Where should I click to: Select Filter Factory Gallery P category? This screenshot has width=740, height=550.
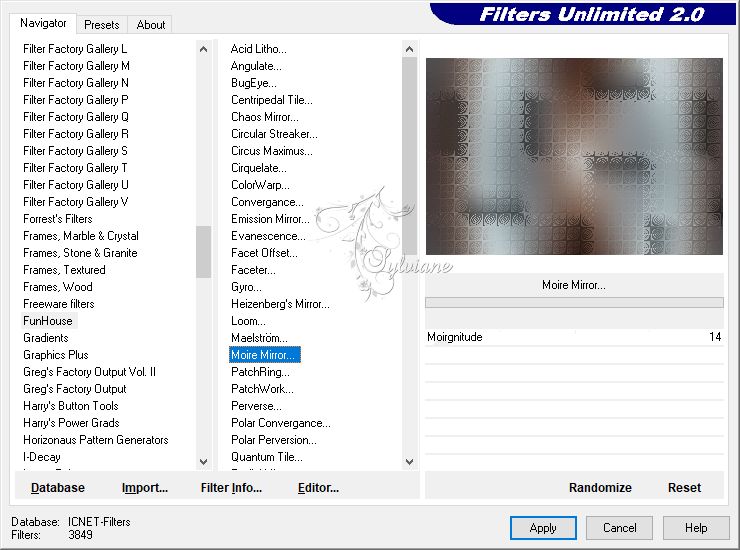(76, 100)
